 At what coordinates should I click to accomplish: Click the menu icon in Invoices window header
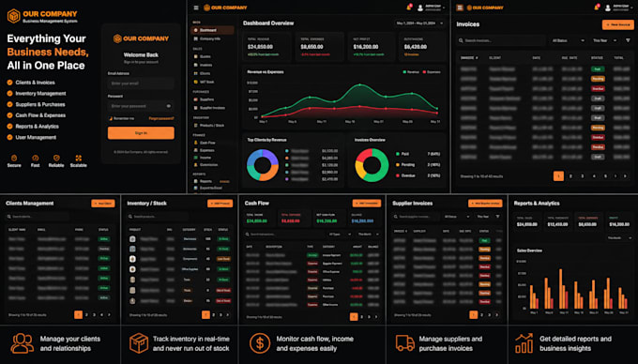coord(460,8)
